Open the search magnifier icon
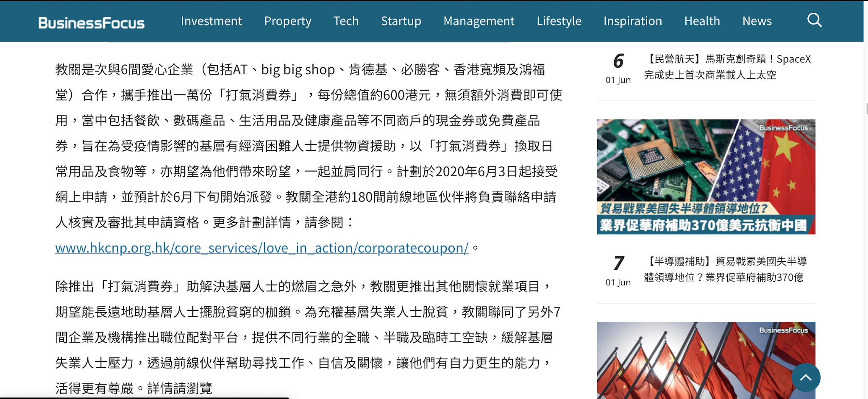 point(814,20)
